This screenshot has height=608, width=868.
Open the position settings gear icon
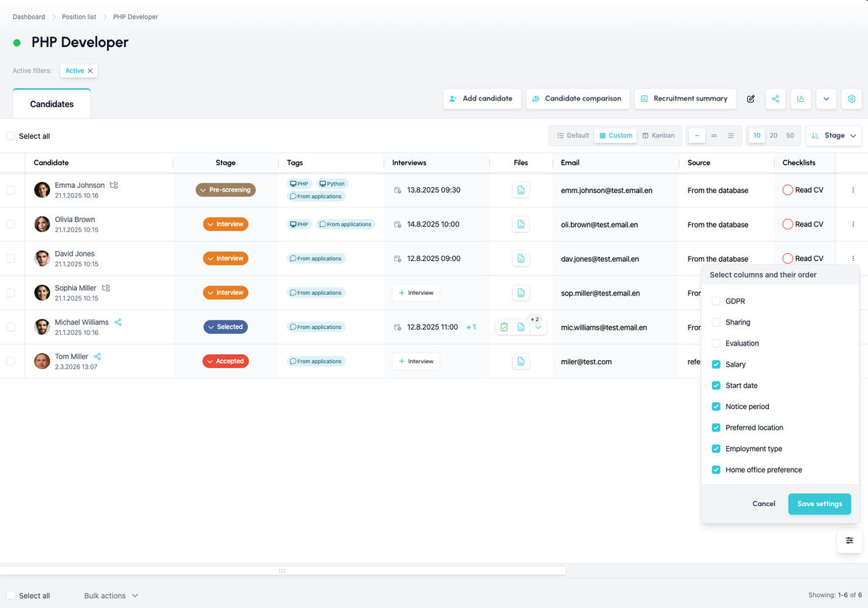pos(851,99)
